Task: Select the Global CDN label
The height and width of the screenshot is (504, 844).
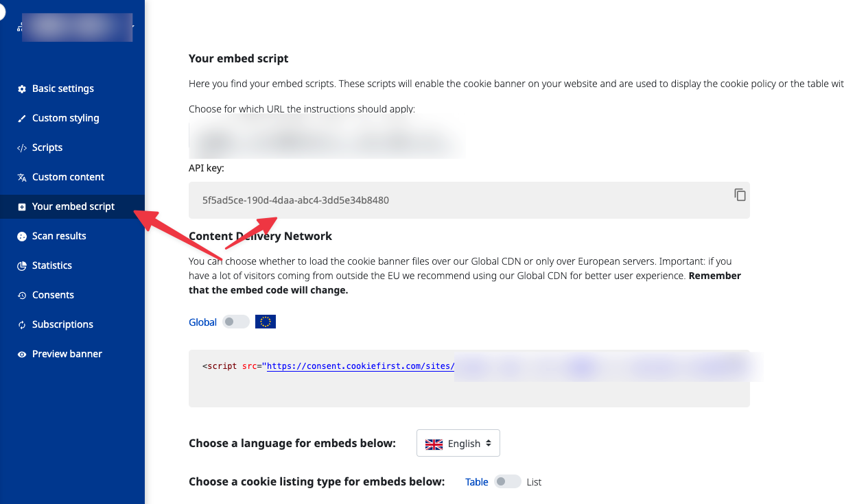Action: click(202, 322)
